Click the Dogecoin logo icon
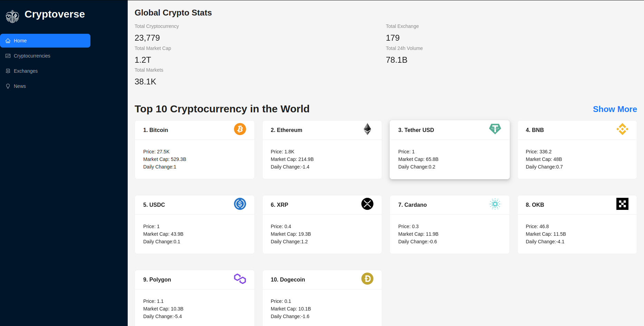 click(x=367, y=279)
